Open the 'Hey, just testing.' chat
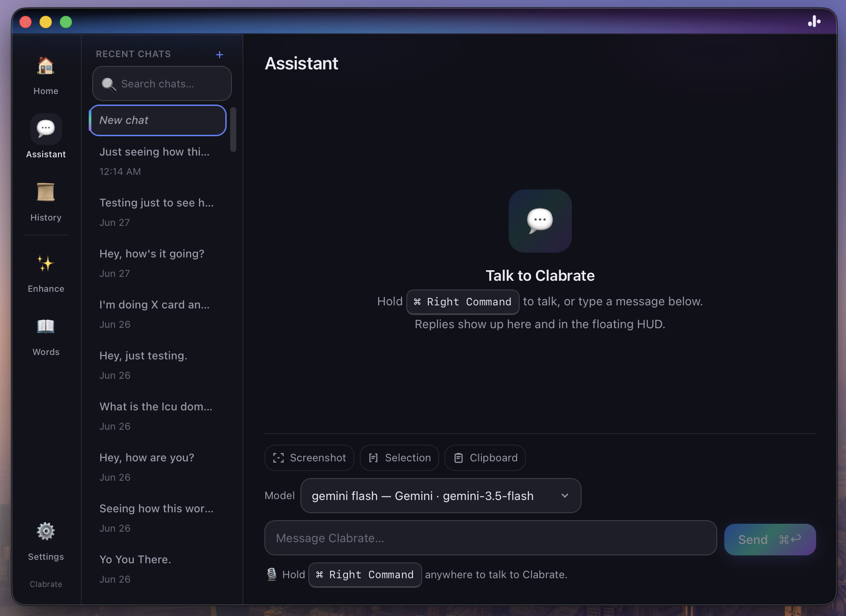Image resolution: width=846 pixels, height=616 pixels. coord(158,365)
